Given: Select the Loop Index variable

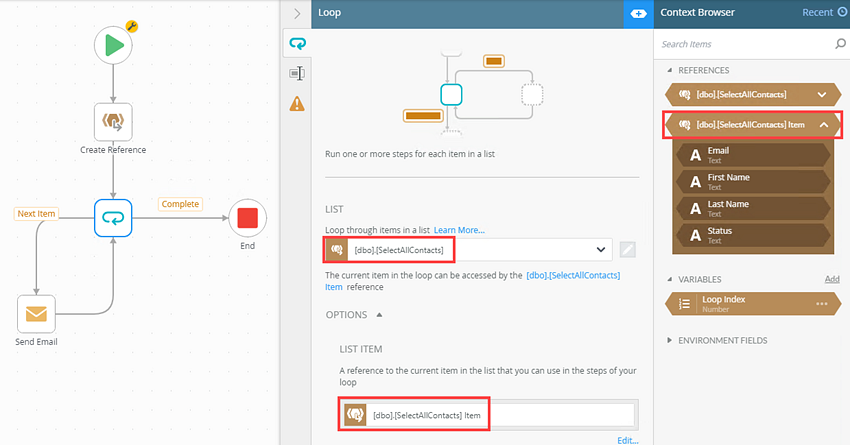Looking at the screenshot, I should click(753, 304).
